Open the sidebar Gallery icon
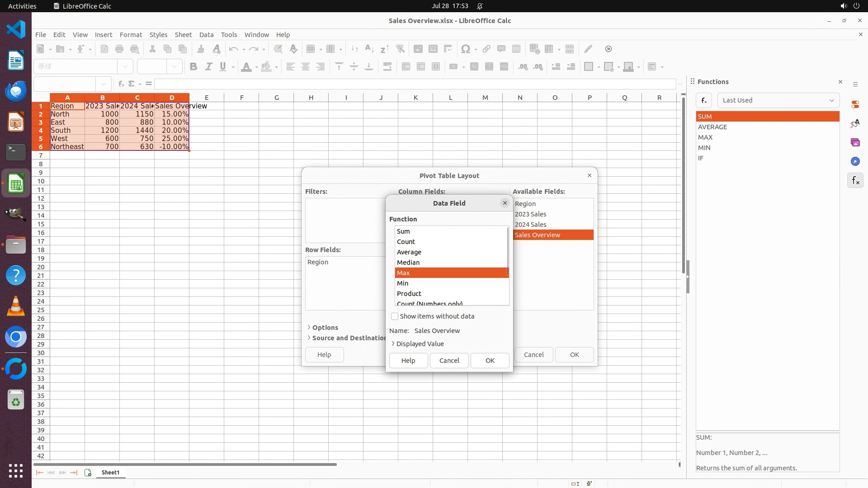 pyautogui.click(x=855, y=143)
